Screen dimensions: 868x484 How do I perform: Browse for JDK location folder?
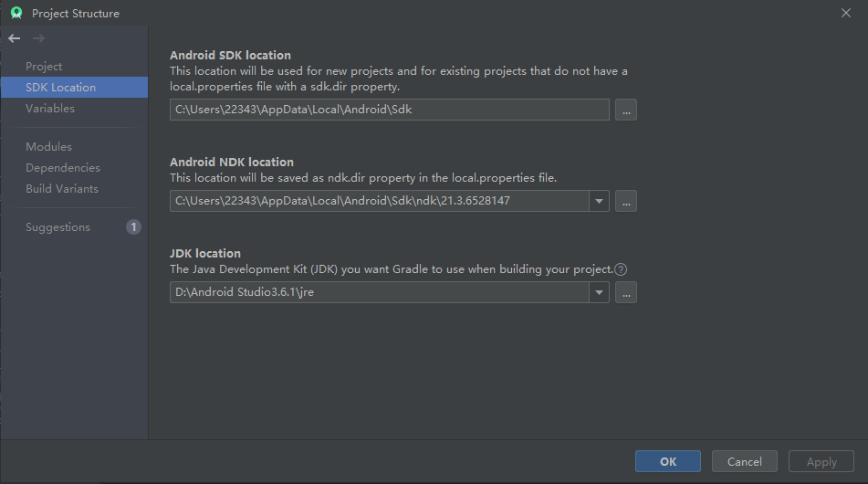coord(626,292)
